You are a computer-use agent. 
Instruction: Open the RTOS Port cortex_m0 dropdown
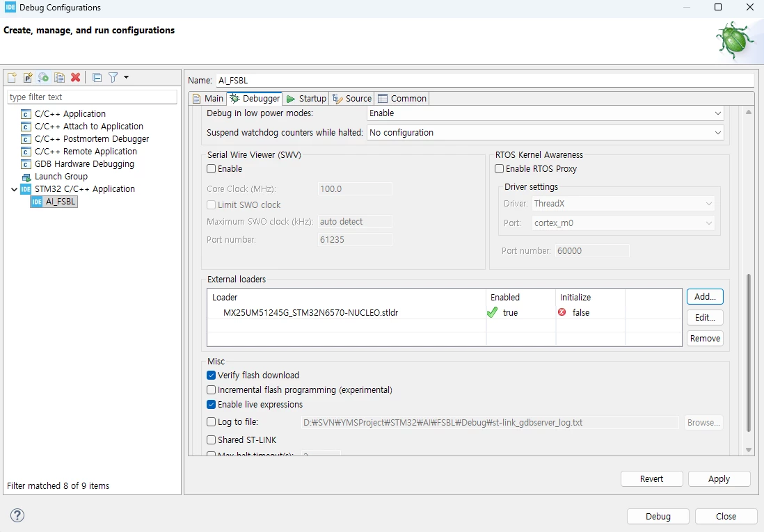(x=623, y=223)
